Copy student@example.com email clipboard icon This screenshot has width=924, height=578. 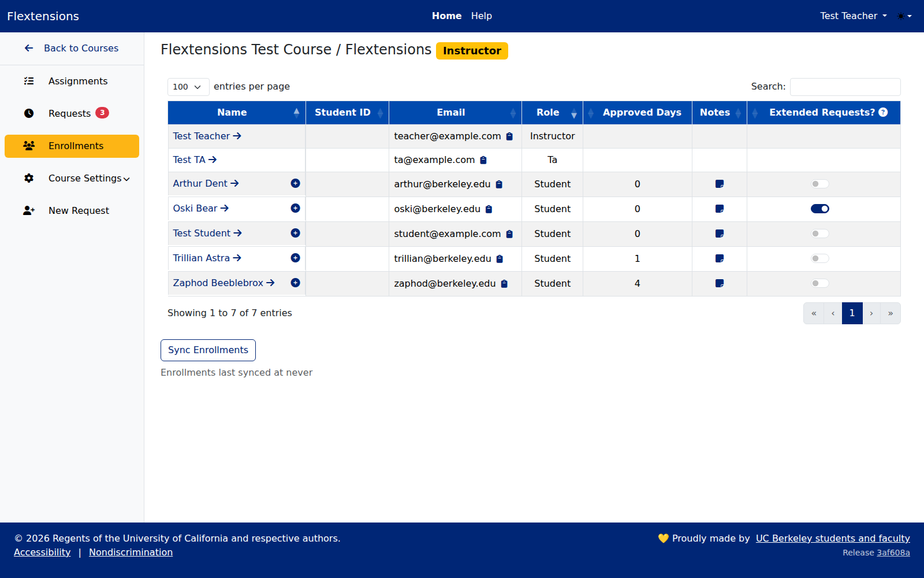coord(509,234)
